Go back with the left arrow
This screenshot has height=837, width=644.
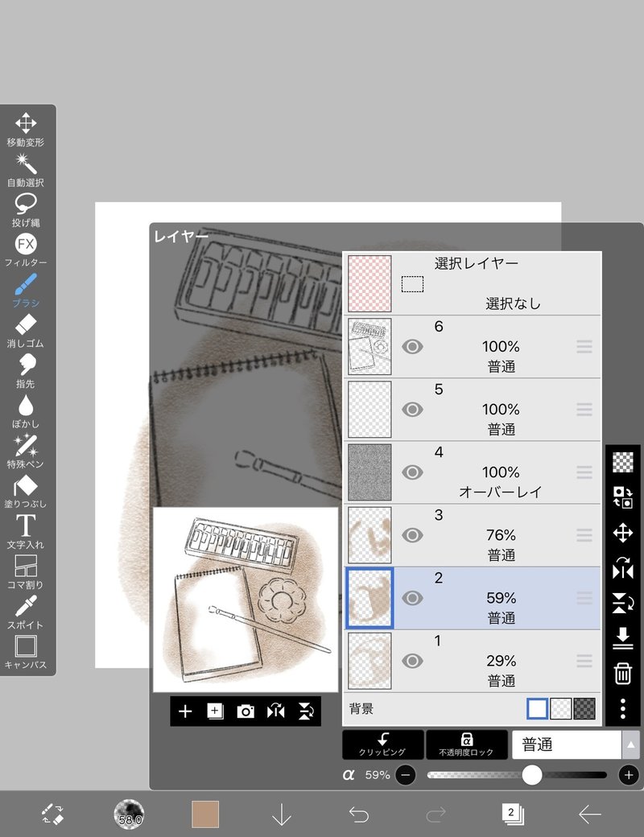click(590, 814)
